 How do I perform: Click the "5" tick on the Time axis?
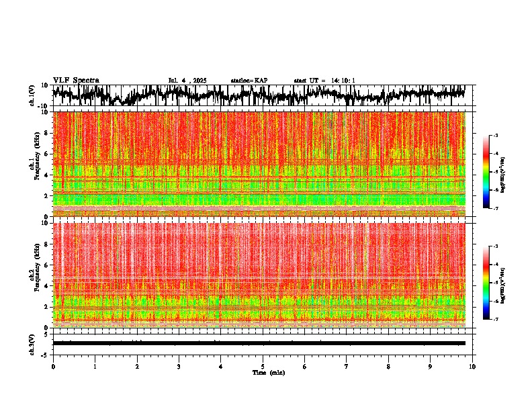pos(263,367)
